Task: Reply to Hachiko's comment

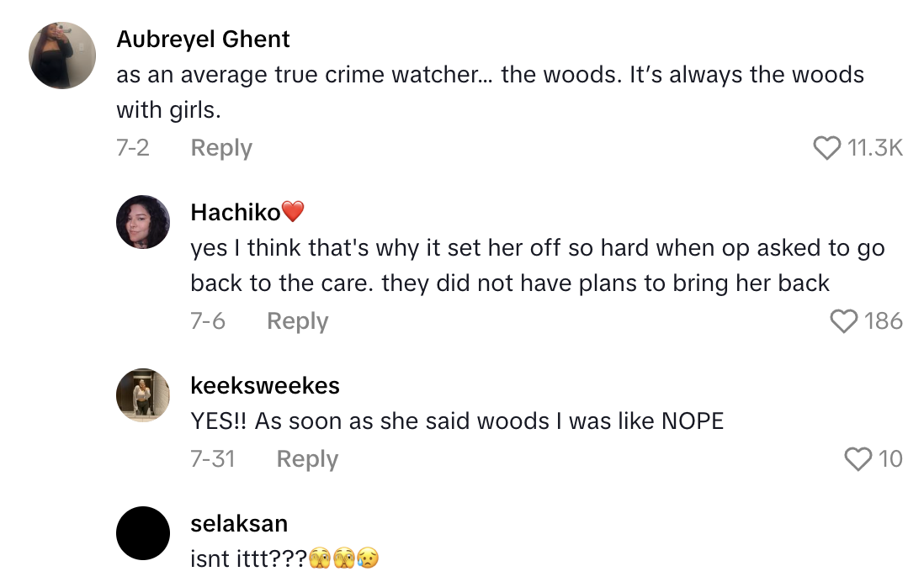Action: [297, 321]
